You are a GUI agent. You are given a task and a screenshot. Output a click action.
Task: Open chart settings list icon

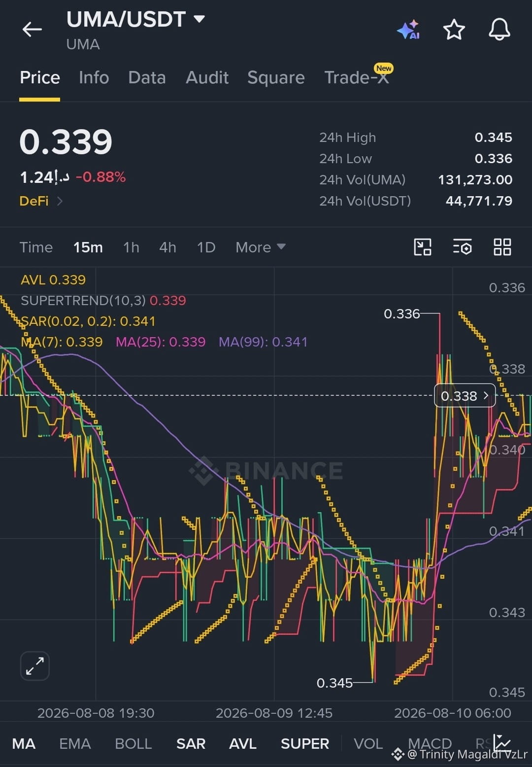[462, 247]
